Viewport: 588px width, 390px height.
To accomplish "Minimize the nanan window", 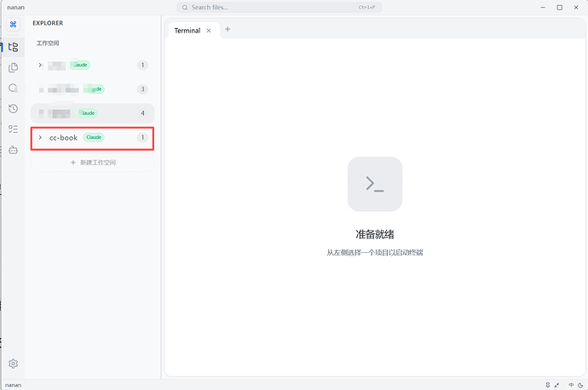I will pyautogui.click(x=543, y=8).
